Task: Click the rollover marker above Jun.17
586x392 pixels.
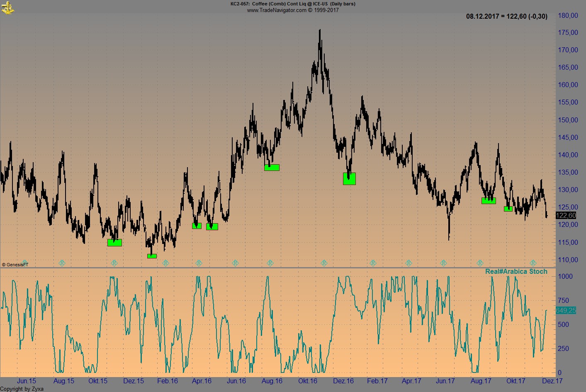Action: coord(443,263)
